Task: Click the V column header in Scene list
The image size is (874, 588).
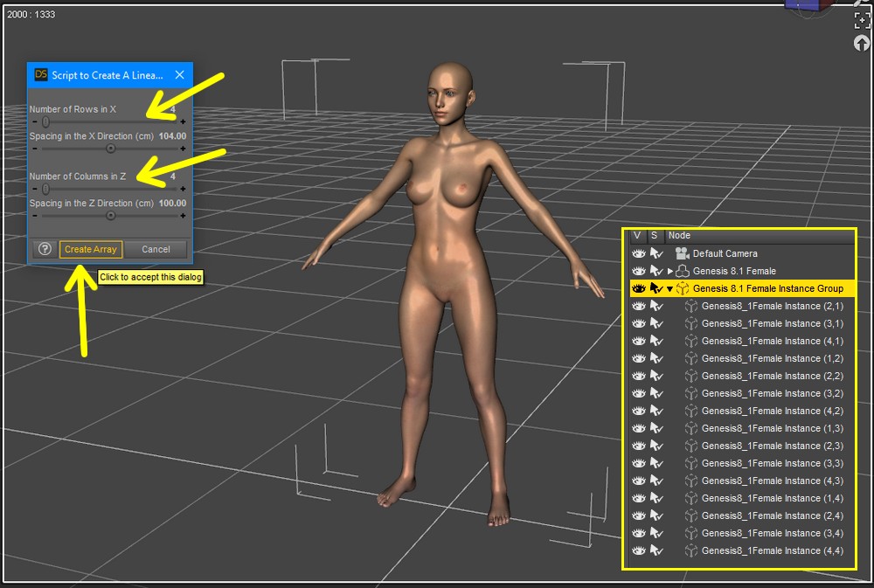Action: pos(637,235)
